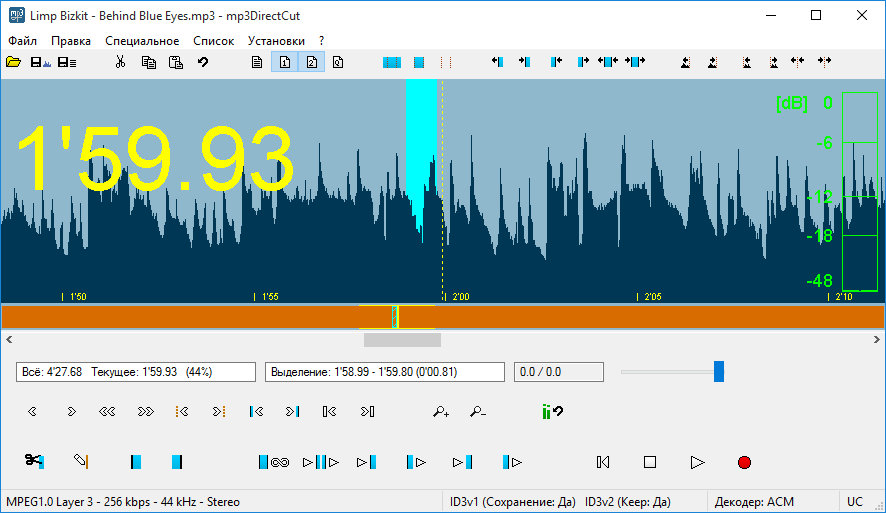Click the play-across-cut icon with two triangles
The image size is (886, 513).
click(321, 462)
